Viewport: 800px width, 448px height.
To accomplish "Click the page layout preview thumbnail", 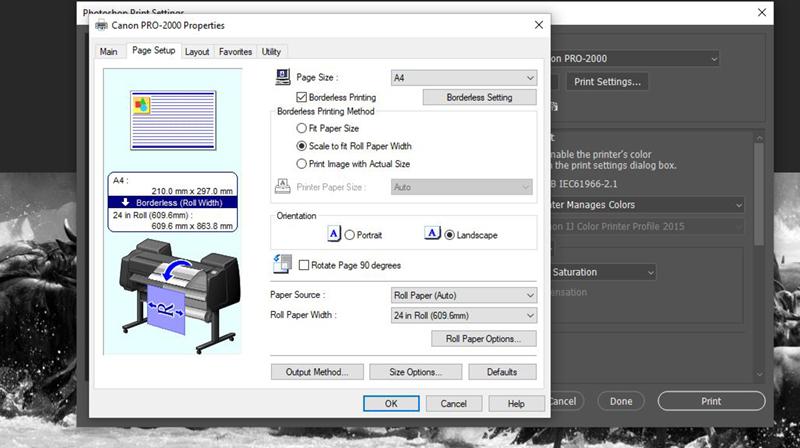I will coord(173,120).
